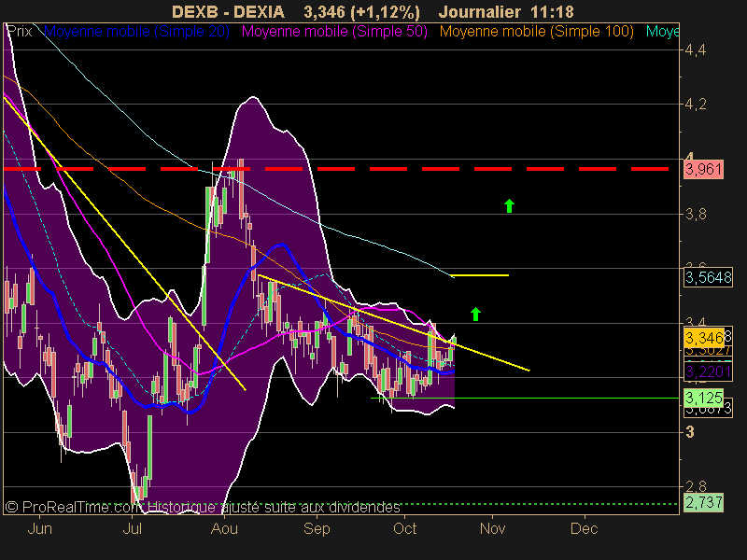
Task: Select the Journalier timeframe label
Action: (x=481, y=12)
